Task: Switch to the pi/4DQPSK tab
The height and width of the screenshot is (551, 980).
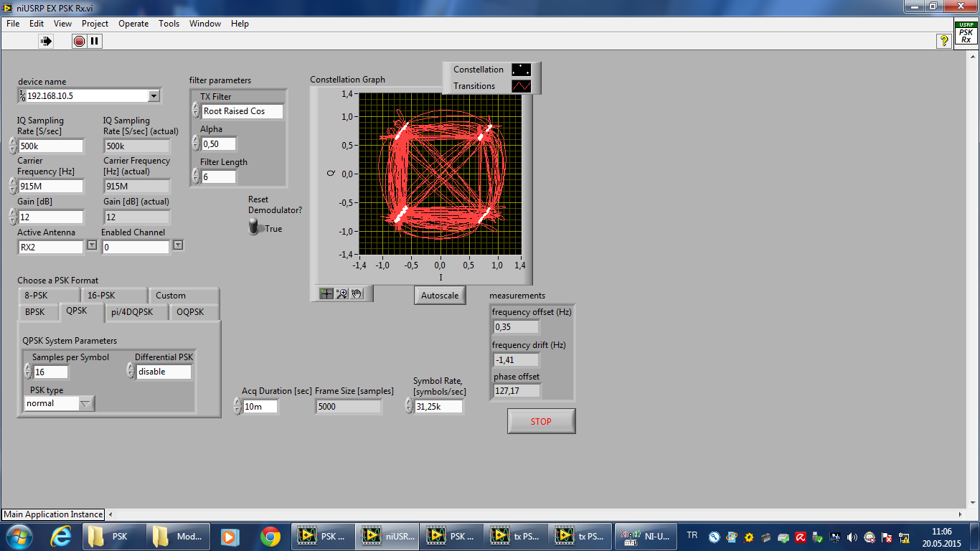Action: coord(137,312)
